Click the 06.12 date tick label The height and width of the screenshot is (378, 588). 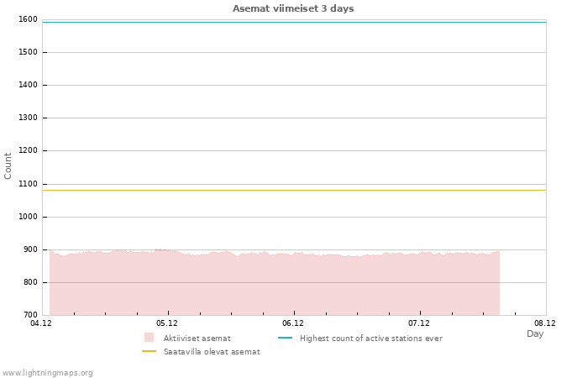293,323
